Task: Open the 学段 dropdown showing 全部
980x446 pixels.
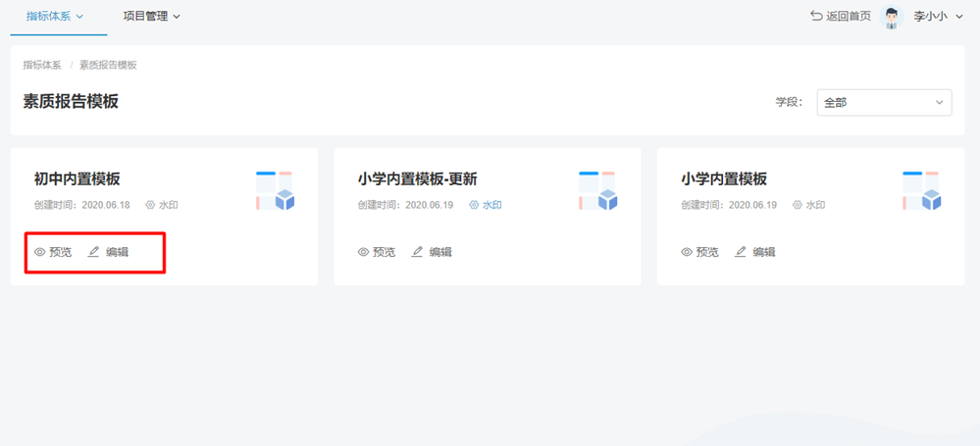Action: (x=884, y=103)
